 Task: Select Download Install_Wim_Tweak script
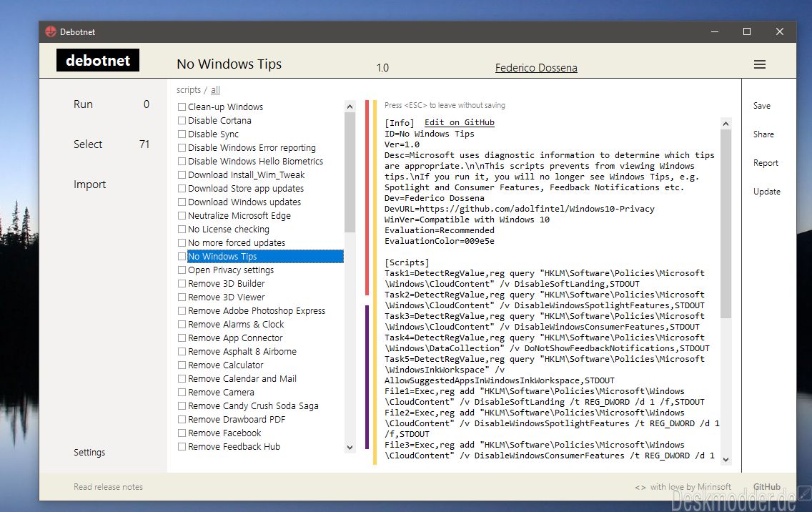coord(247,175)
